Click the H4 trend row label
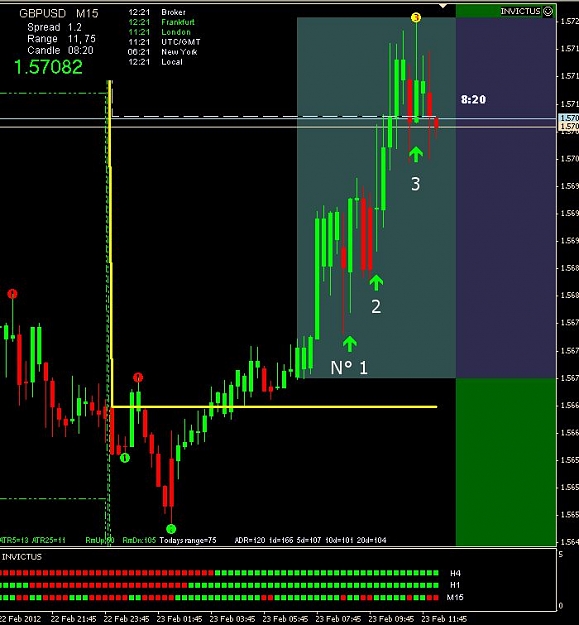This screenshot has height=625, width=579. (455, 573)
